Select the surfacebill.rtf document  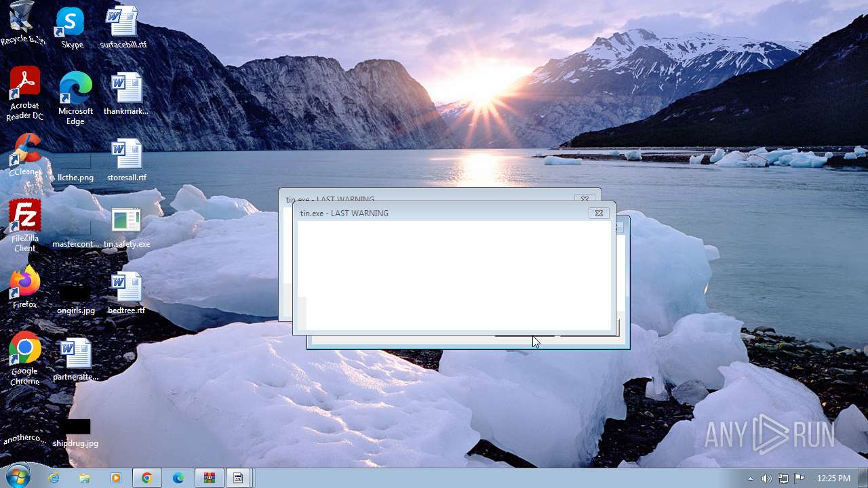pyautogui.click(x=123, y=28)
